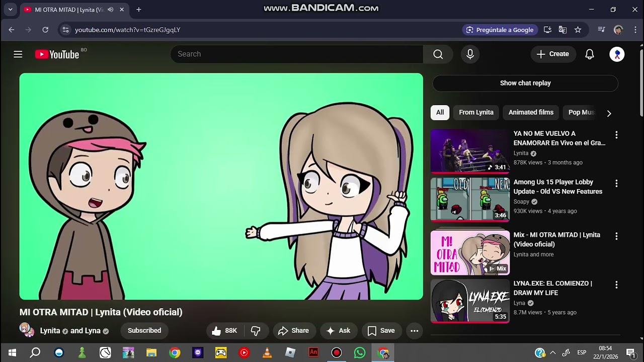The image size is (644, 362).
Task: Bookmark this tab with the star
Action: tap(578, 30)
